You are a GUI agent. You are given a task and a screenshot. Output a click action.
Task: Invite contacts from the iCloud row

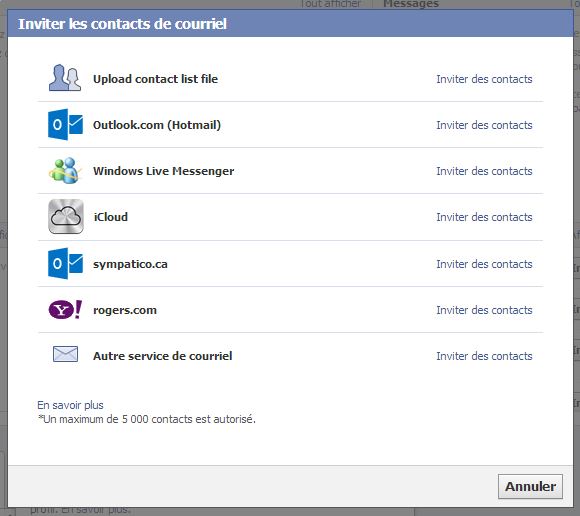[x=484, y=217]
